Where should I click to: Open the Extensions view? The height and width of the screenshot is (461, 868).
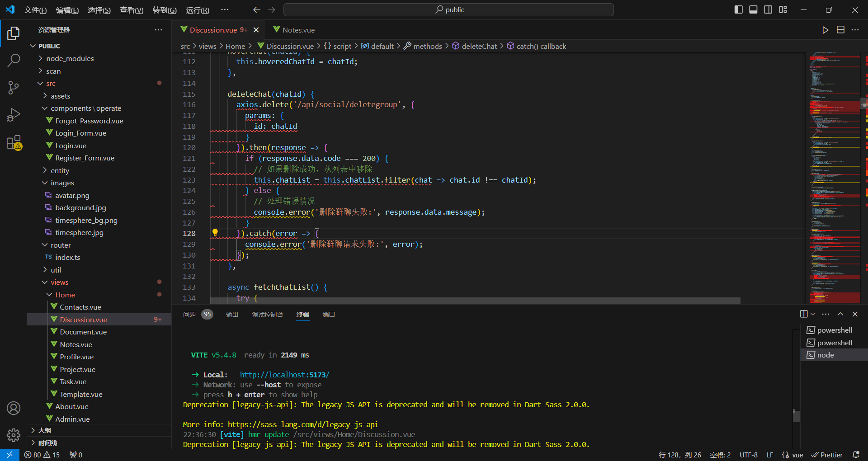[x=14, y=142]
